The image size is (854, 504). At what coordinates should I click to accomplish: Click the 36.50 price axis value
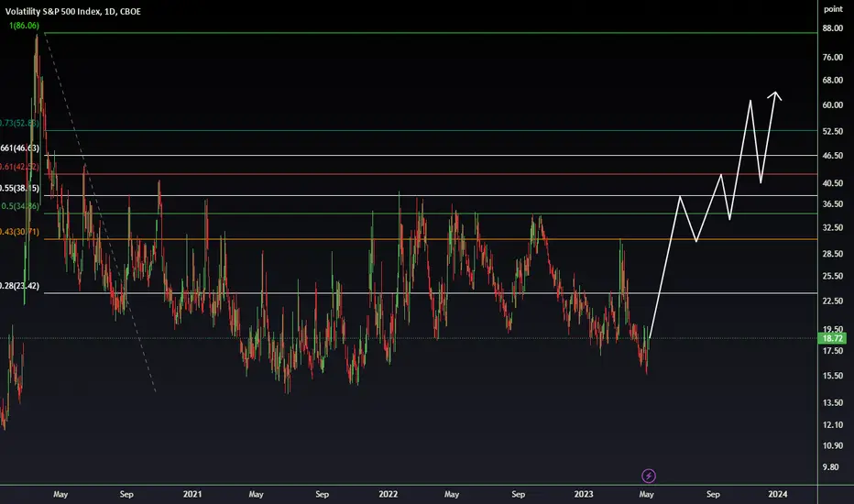832,203
